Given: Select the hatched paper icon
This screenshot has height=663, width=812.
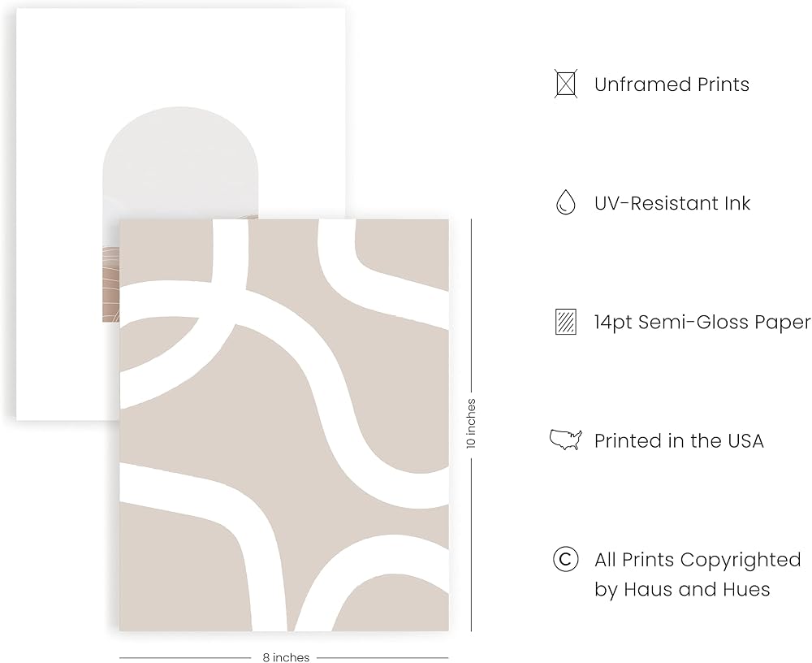Looking at the screenshot, I should tap(565, 322).
